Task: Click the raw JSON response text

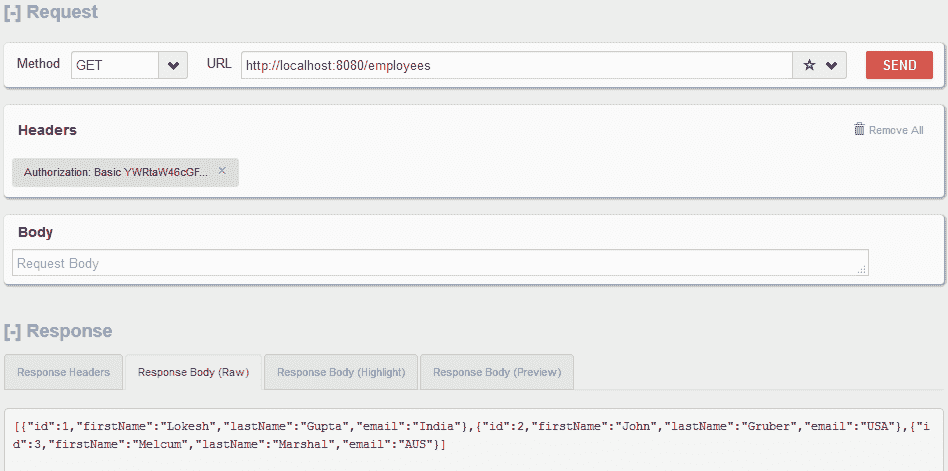Action: pos(470,435)
